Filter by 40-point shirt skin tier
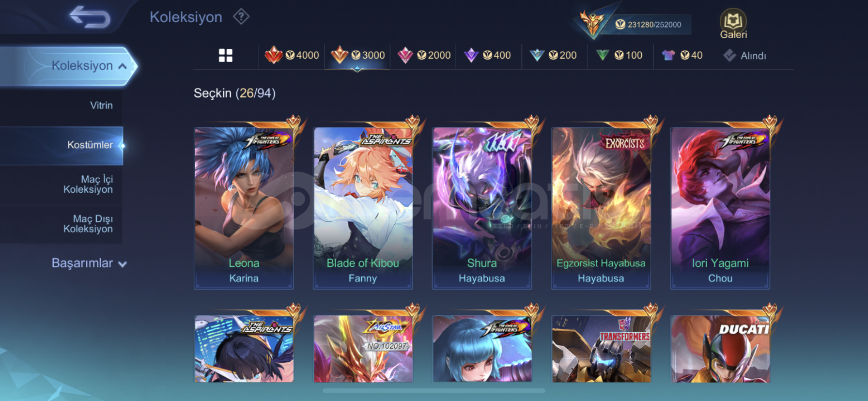Screen dimensions: 868x401 pyautogui.click(x=682, y=55)
